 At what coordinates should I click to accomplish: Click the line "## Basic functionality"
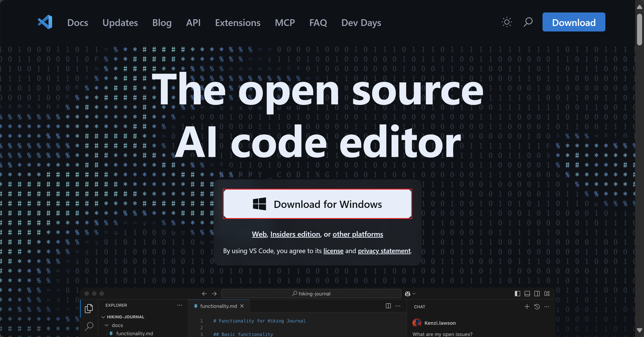coord(243,334)
